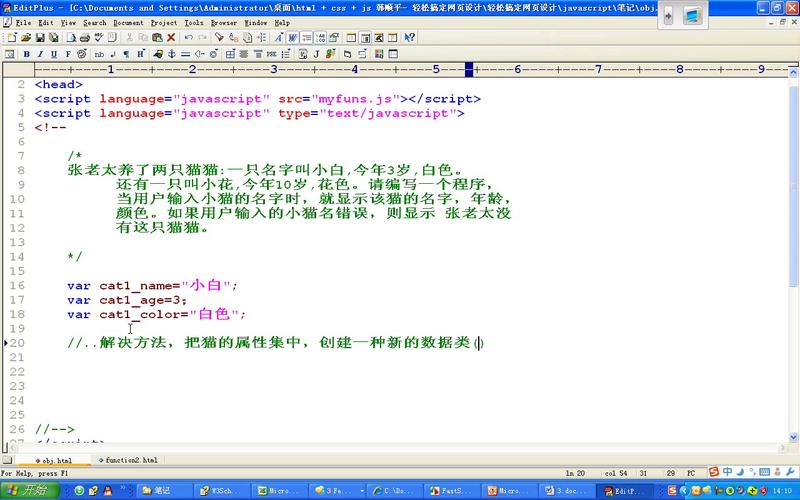Click the vertical scrollbar down arrow
Viewport: 800px width, 500px height.
tap(793, 437)
